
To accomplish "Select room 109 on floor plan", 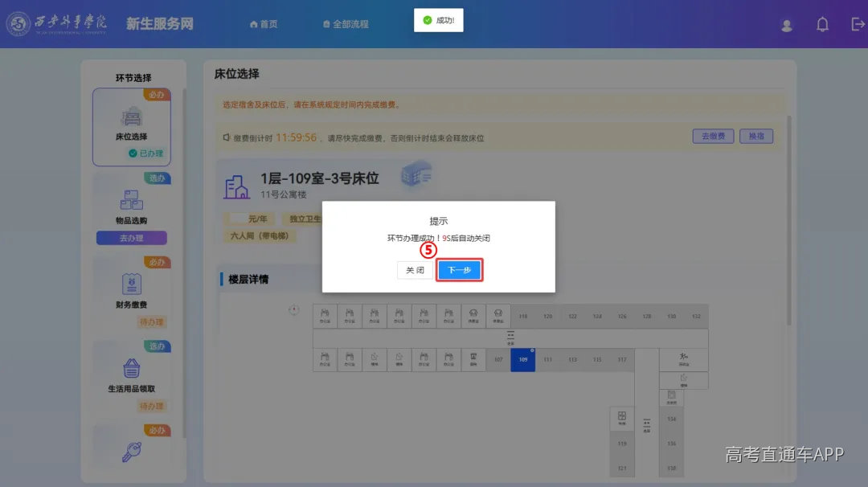I will click(x=523, y=360).
